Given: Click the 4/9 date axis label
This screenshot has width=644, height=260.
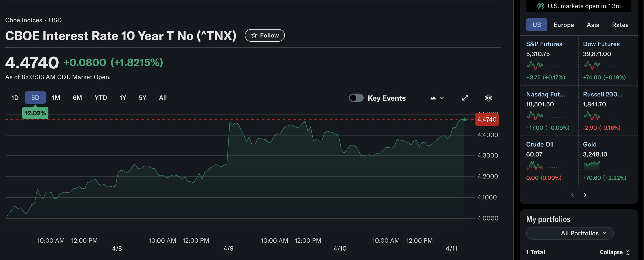Looking at the screenshot, I should click(x=228, y=248).
